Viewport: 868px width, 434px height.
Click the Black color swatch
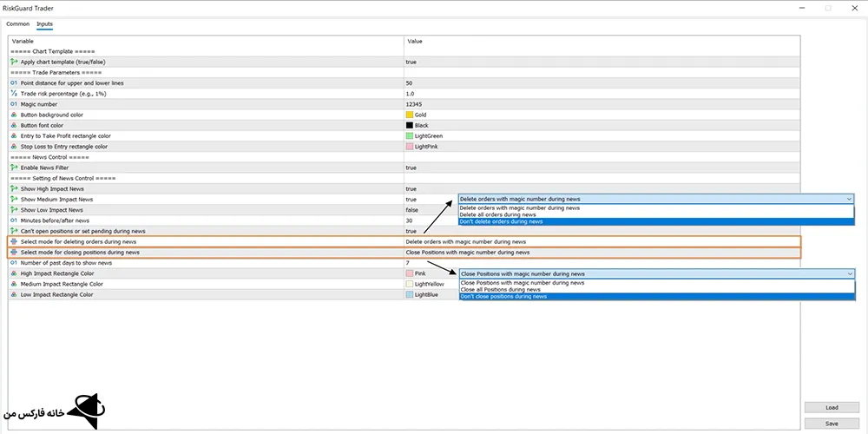click(x=410, y=125)
